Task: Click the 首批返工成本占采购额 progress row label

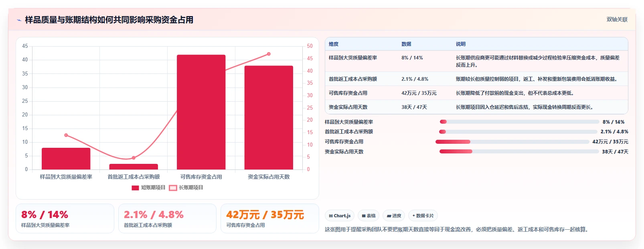Action: pos(349,132)
